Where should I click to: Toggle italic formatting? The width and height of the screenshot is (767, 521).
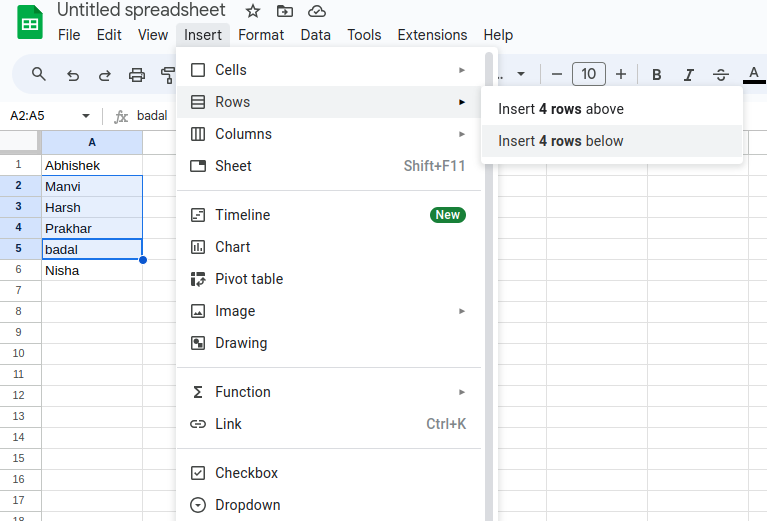(x=688, y=74)
